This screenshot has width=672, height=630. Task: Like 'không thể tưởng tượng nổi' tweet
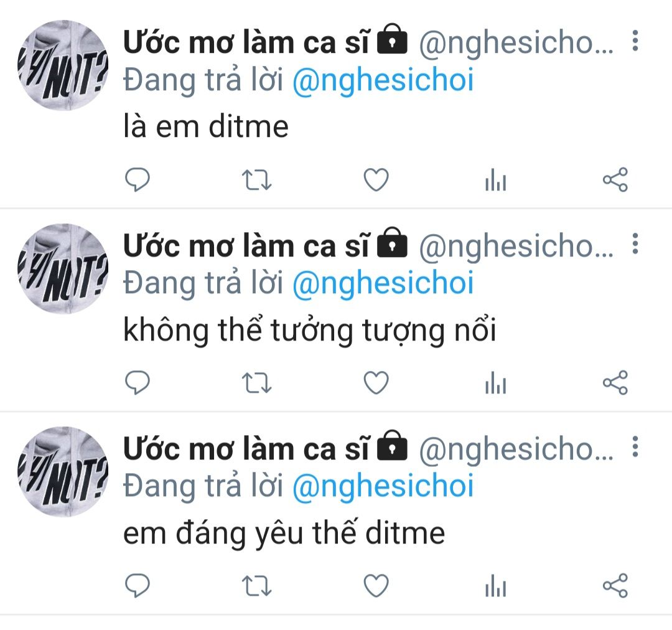tap(376, 383)
